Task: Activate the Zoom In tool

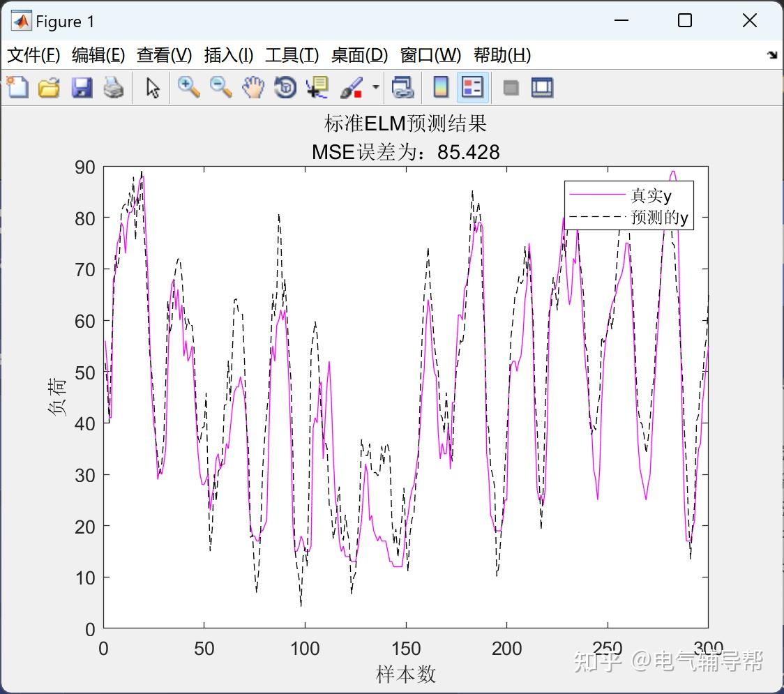Action: coord(186,87)
